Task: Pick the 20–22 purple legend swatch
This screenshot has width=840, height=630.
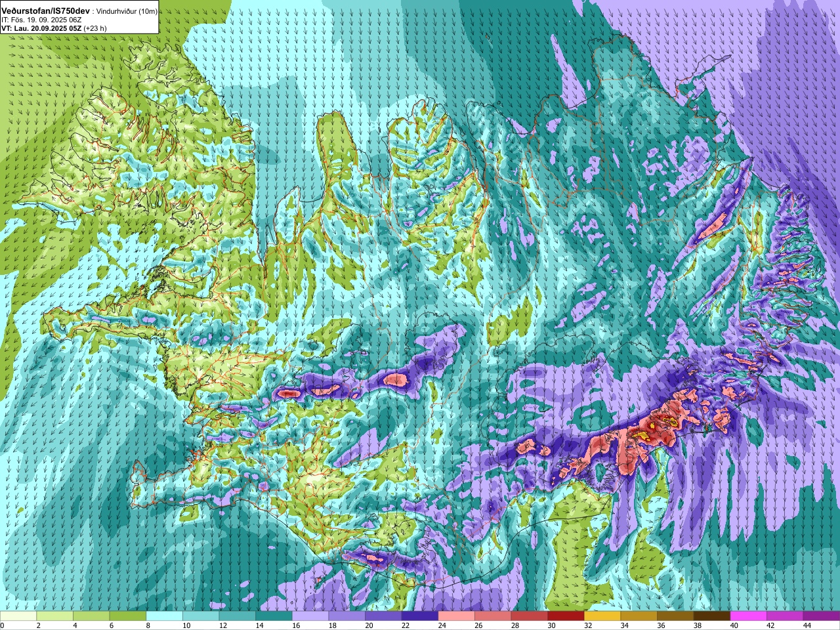Action: point(383,616)
